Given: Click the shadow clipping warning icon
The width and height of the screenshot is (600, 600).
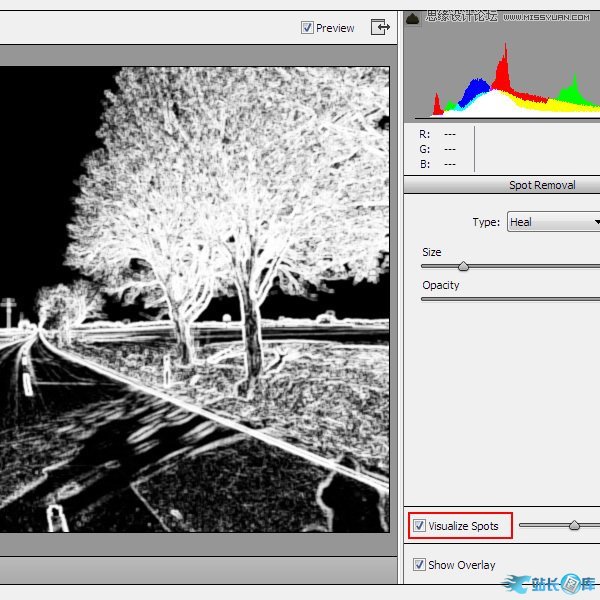Looking at the screenshot, I should point(413,16).
